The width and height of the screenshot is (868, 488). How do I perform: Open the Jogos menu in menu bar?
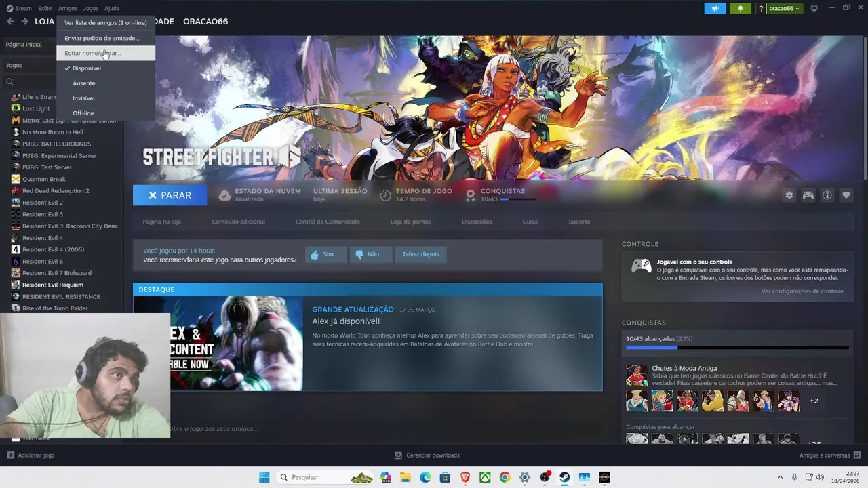(x=91, y=8)
